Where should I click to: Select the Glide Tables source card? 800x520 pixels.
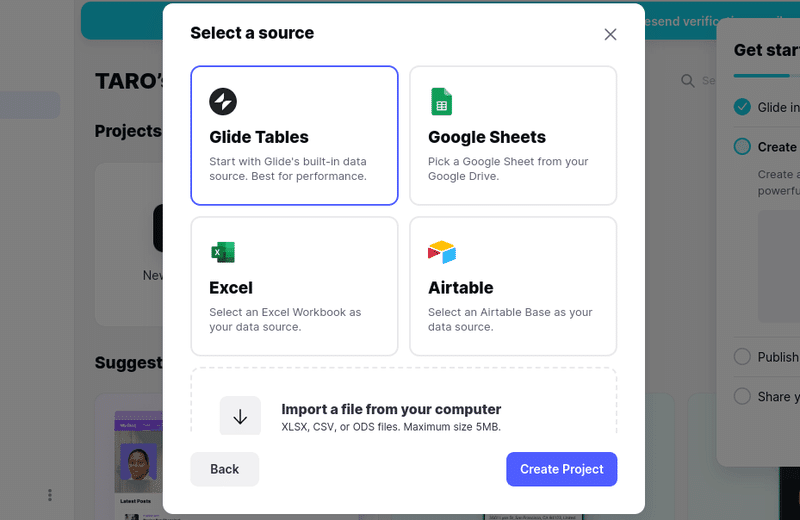pyautogui.click(x=294, y=135)
